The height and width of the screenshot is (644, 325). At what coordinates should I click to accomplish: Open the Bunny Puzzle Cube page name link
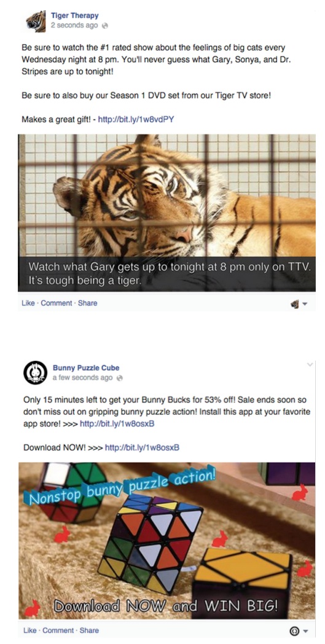click(86, 367)
